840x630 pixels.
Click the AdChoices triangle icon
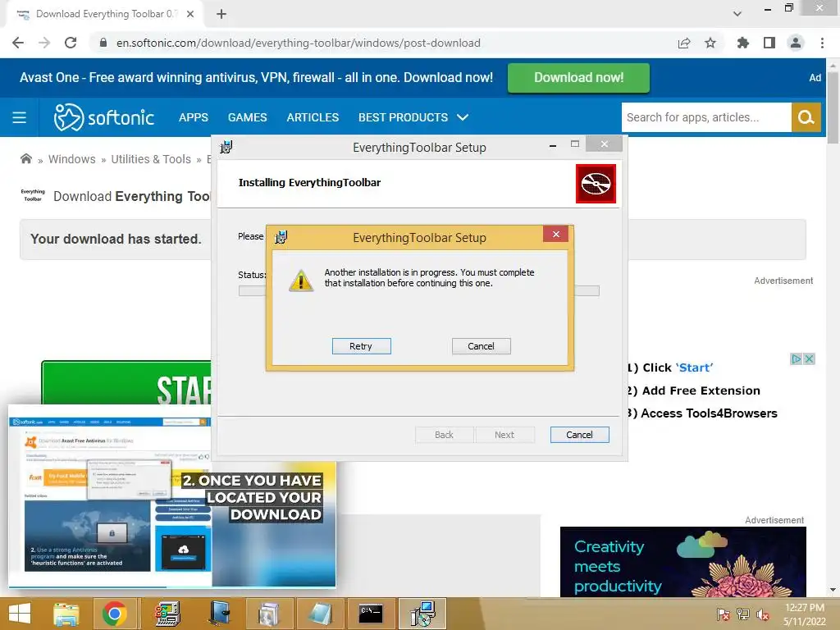(797, 359)
